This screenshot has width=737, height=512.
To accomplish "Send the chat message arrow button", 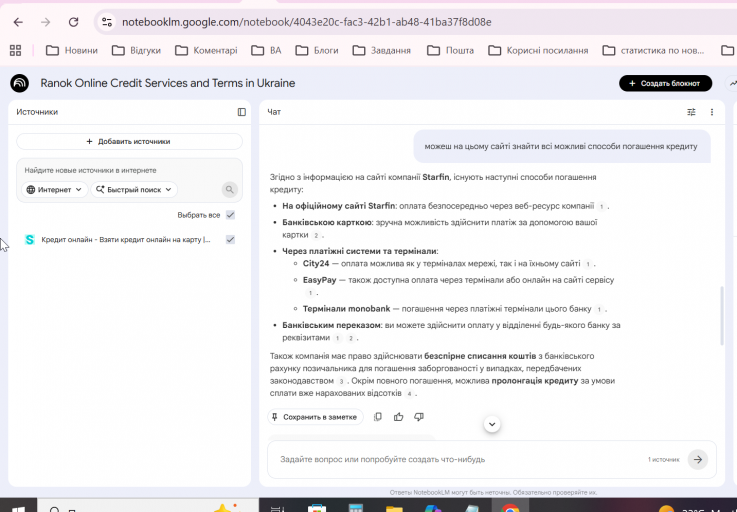I will (698, 459).
